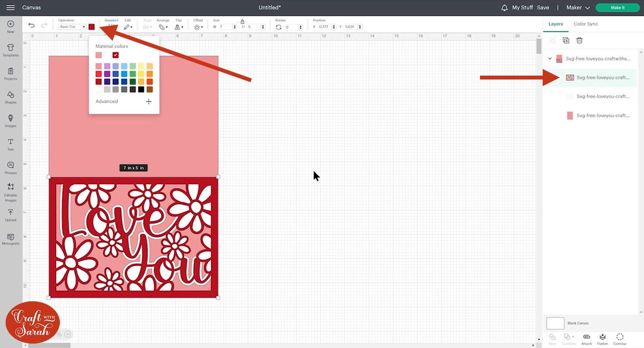Expand Advanced color options plus
Image resolution: width=644 pixels, height=348 pixels.
(149, 101)
